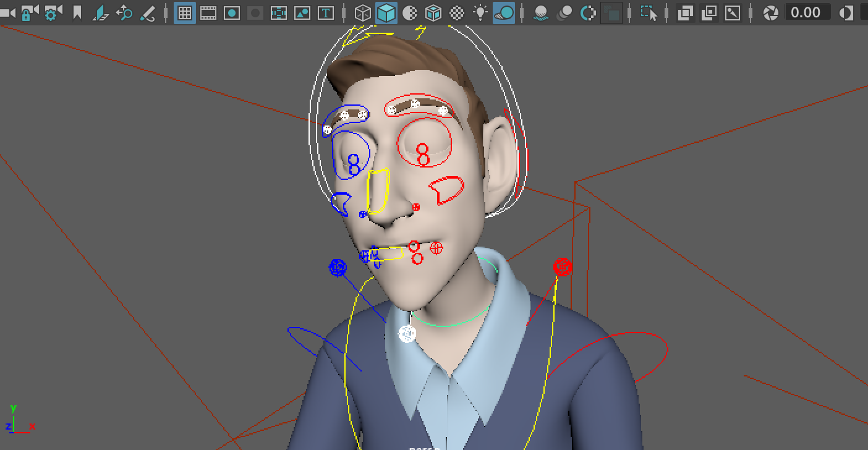Click the camera Bookmarks icon
Screen dimensions: 868x450
coord(77,12)
